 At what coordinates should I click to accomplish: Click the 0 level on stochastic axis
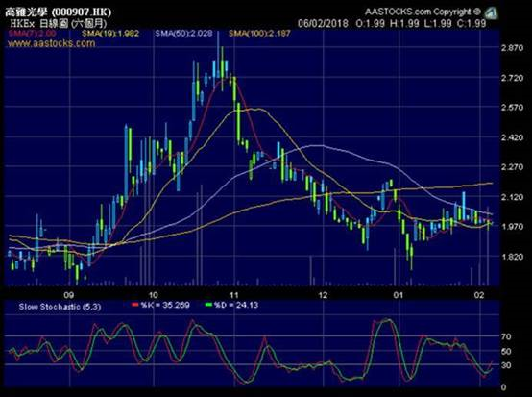click(x=504, y=387)
